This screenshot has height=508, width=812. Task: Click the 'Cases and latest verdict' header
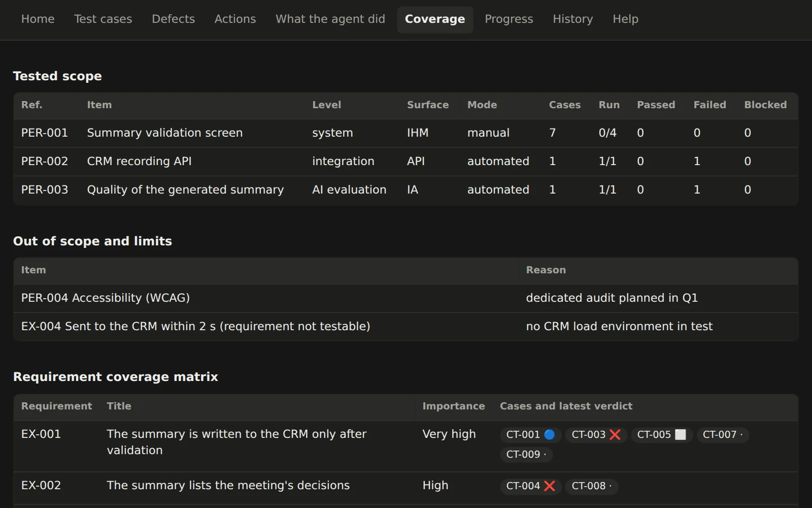[x=566, y=406]
